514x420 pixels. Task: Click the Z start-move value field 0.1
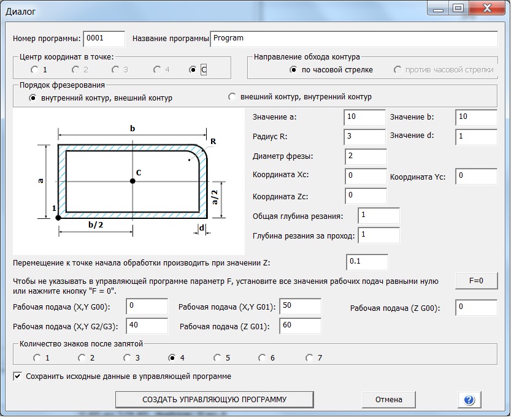(x=367, y=262)
